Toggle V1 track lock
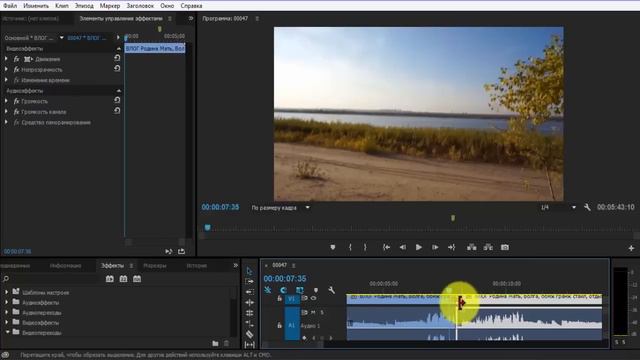This screenshot has width=640, height=360. pyautogui.click(x=279, y=298)
